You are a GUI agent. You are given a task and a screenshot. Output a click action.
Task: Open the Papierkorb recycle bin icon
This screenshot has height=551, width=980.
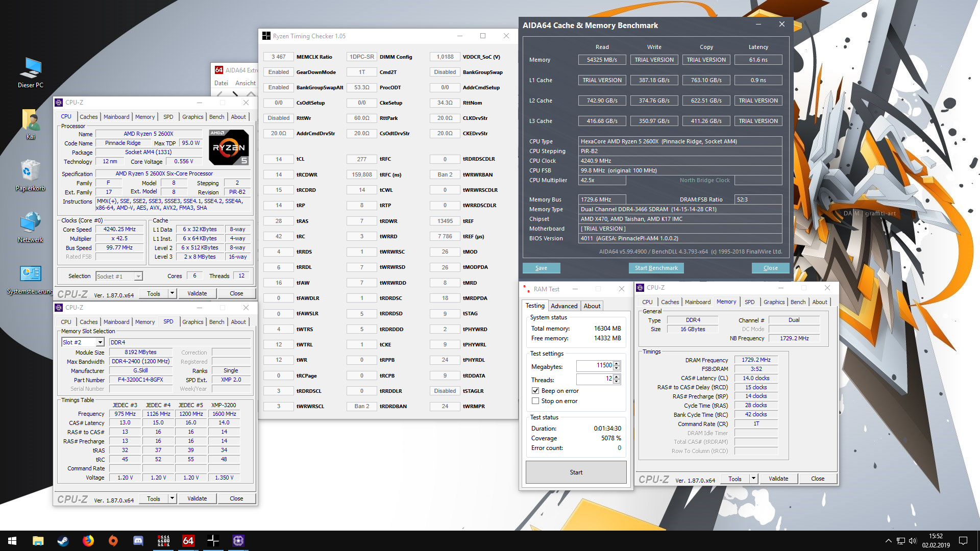pyautogui.click(x=31, y=171)
